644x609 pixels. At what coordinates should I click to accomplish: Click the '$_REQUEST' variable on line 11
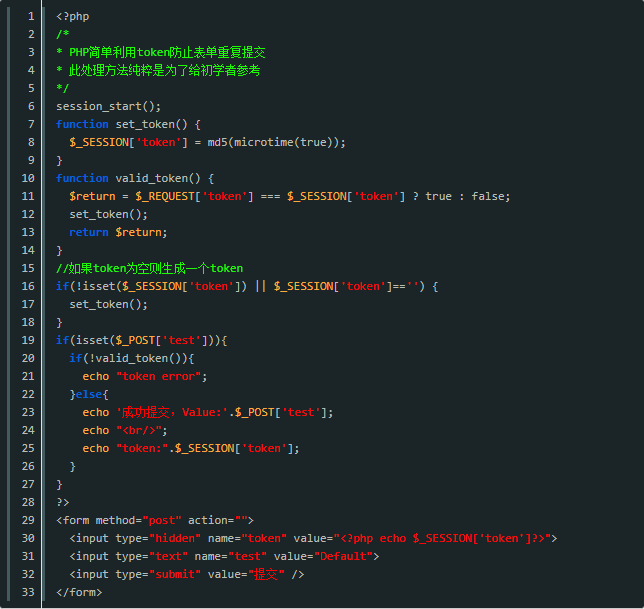click(x=165, y=196)
